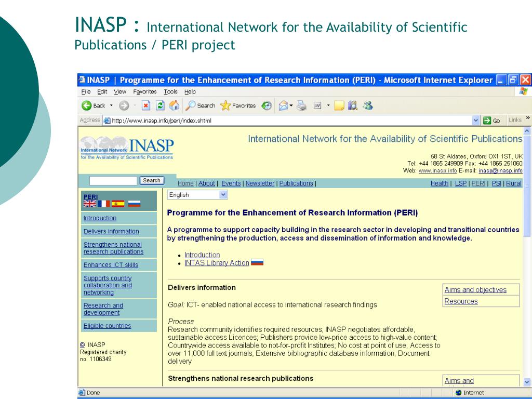Go to the Home page icon

(x=174, y=105)
